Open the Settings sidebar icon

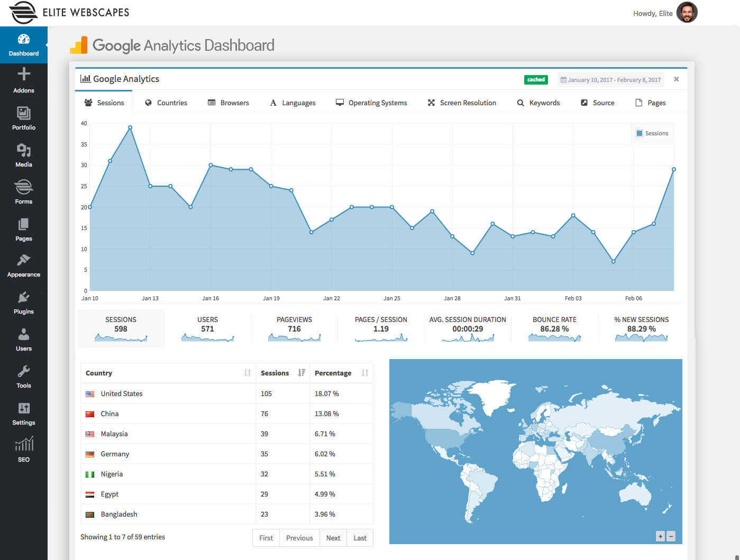pos(24,408)
